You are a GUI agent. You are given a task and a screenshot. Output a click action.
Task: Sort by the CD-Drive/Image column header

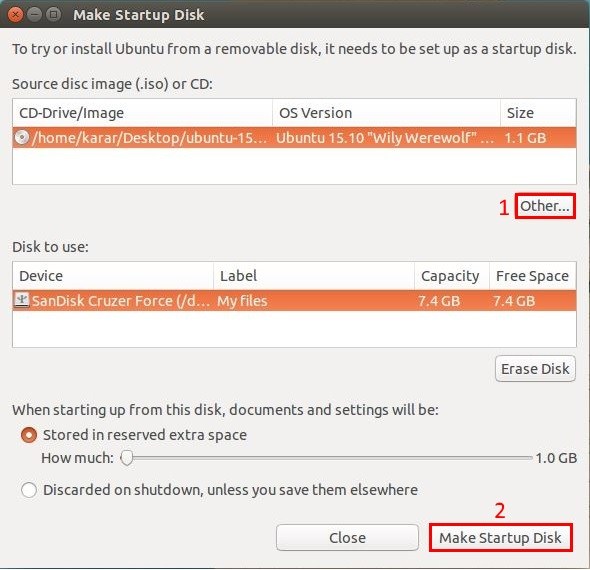tap(142, 113)
